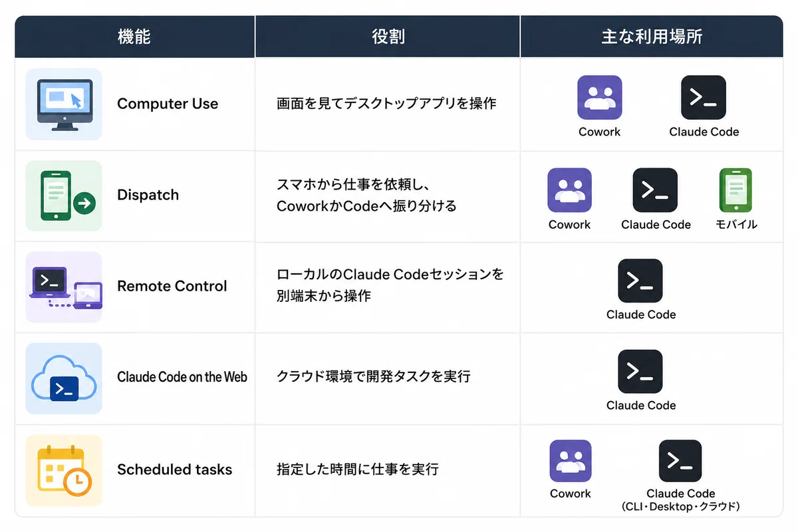The image size is (798, 532).
Task: Click the Dispatch phone arrow icon
Action: tap(64, 196)
